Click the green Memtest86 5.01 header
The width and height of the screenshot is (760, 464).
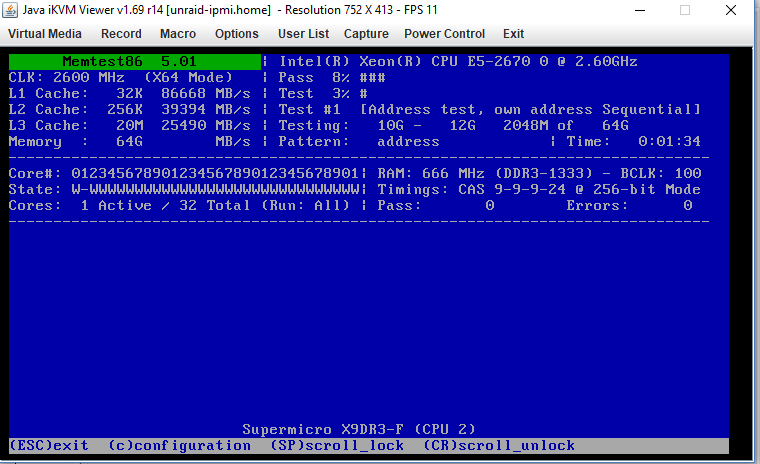point(135,62)
